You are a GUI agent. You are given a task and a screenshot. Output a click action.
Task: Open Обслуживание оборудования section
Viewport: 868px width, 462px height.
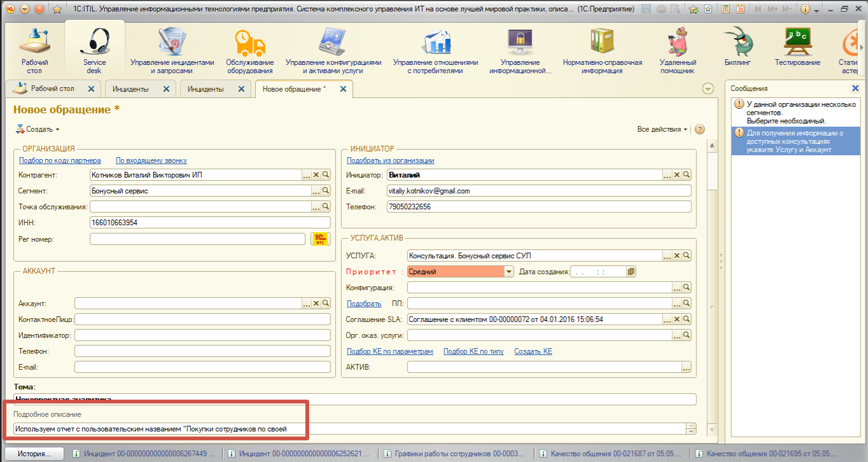point(250,51)
